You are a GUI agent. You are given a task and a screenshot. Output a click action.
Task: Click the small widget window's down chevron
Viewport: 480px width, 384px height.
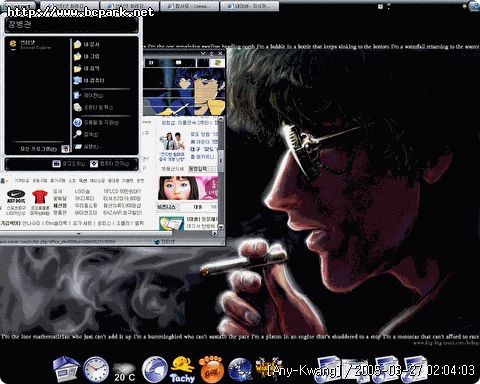(203, 53)
